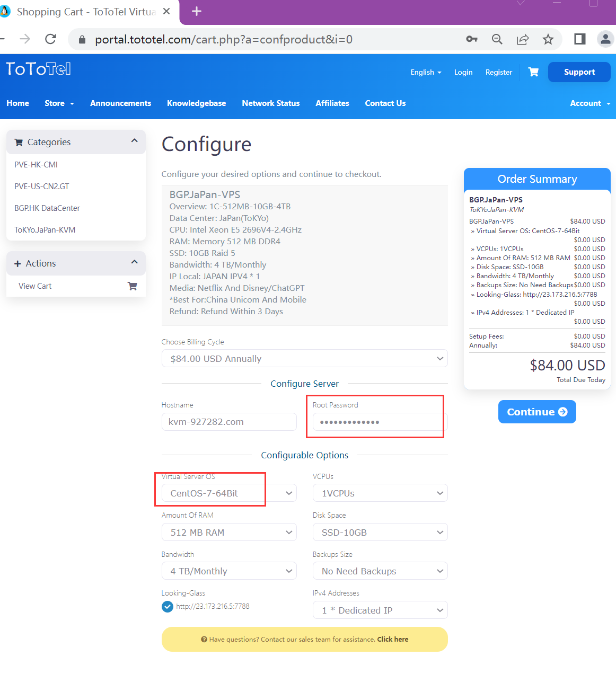This screenshot has width=616, height=692.
Task: Click the ToToTel logo
Action: (x=38, y=69)
